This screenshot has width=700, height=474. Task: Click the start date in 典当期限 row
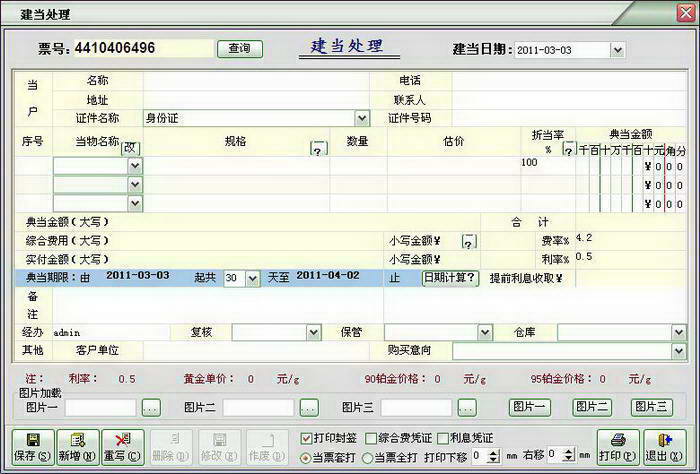[x=138, y=275]
